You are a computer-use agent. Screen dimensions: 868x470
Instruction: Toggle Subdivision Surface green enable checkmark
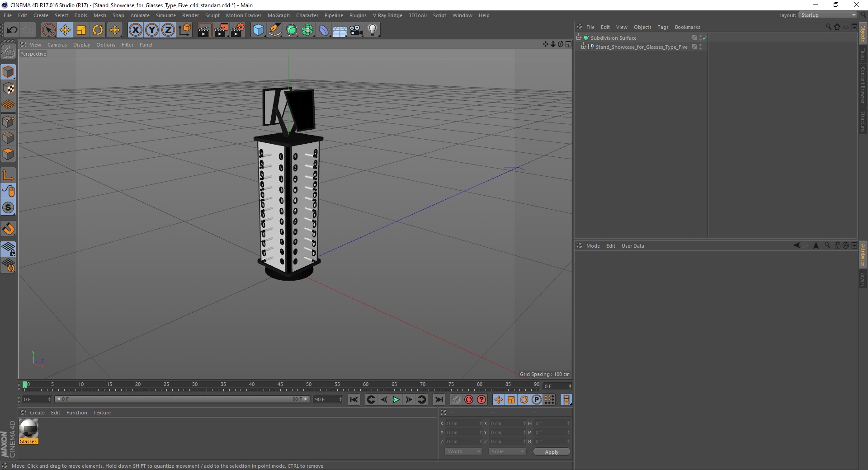tap(704, 38)
